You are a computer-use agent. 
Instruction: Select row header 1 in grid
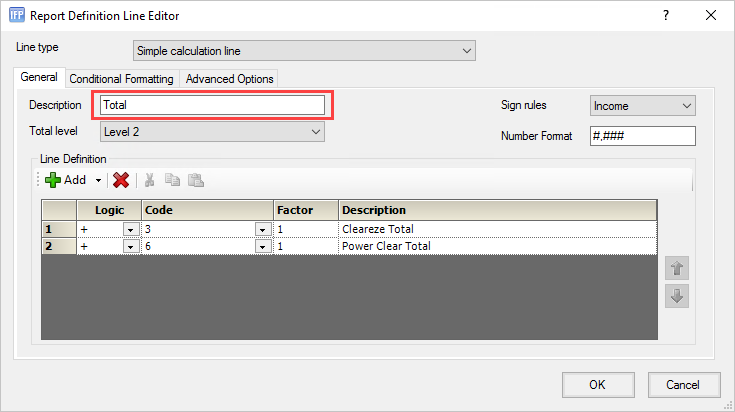click(x=59, y=229)
